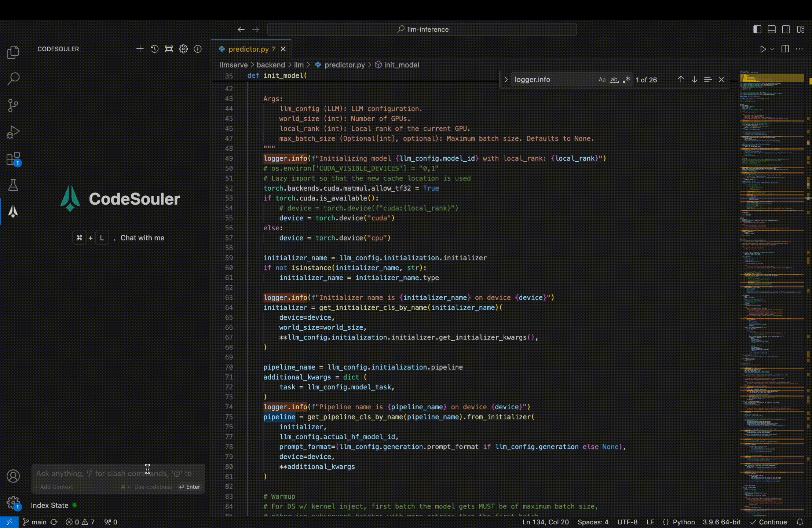Open the Testing flask icon

point(13,185)
